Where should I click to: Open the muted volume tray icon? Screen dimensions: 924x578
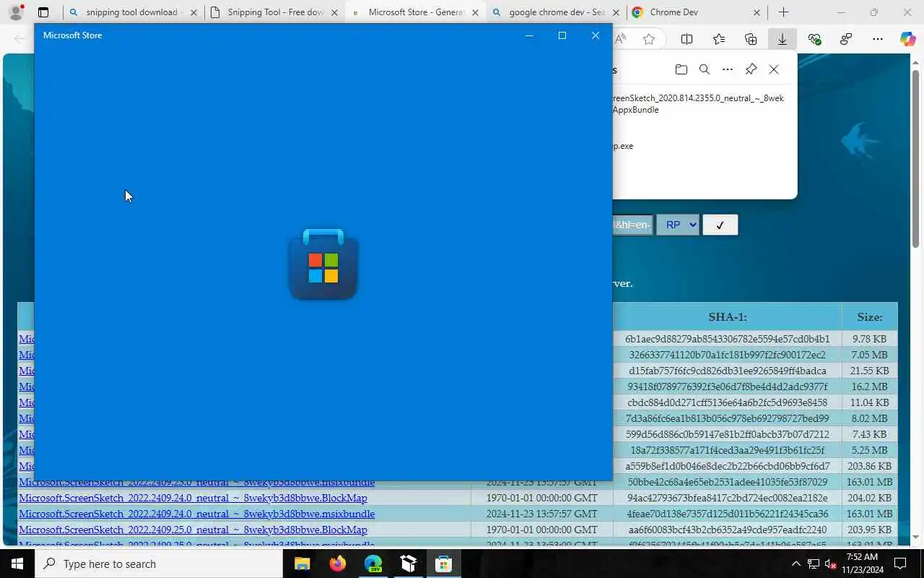[x=830, y=564]
